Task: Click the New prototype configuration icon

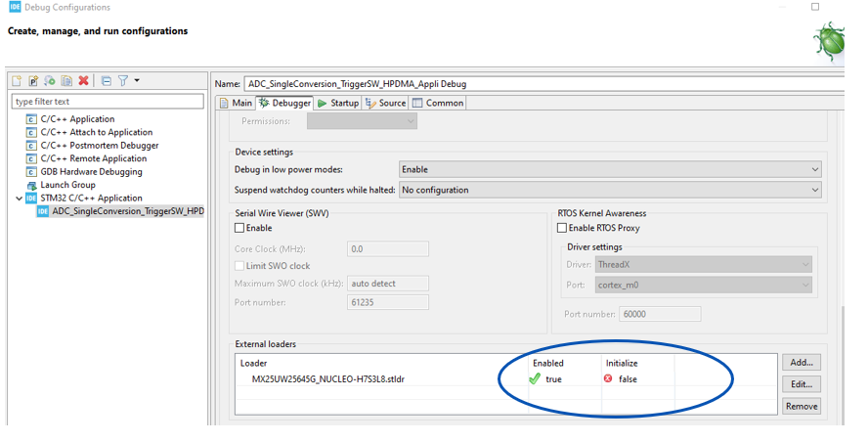Action: (x=33, y=81)
